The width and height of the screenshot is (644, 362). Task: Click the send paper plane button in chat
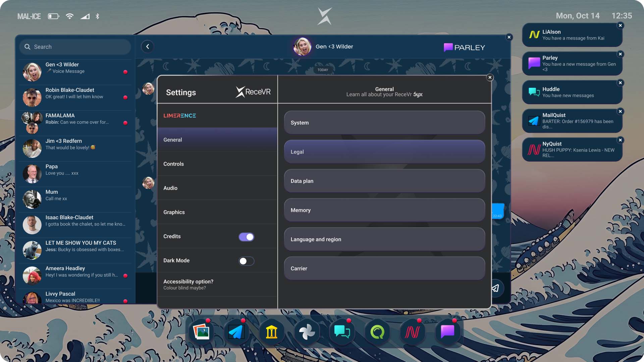[x=496, y=288]
